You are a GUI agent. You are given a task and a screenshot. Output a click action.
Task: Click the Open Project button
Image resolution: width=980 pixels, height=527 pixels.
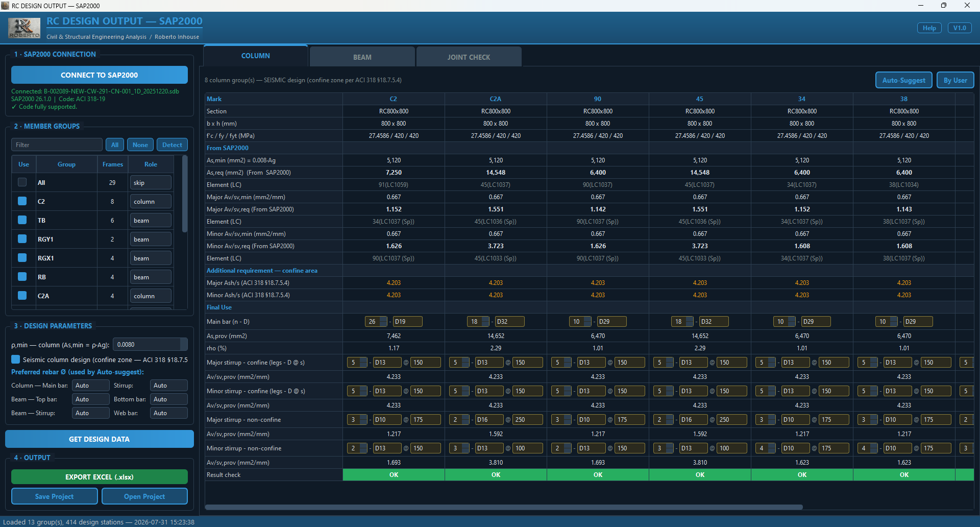click(144, 496)
